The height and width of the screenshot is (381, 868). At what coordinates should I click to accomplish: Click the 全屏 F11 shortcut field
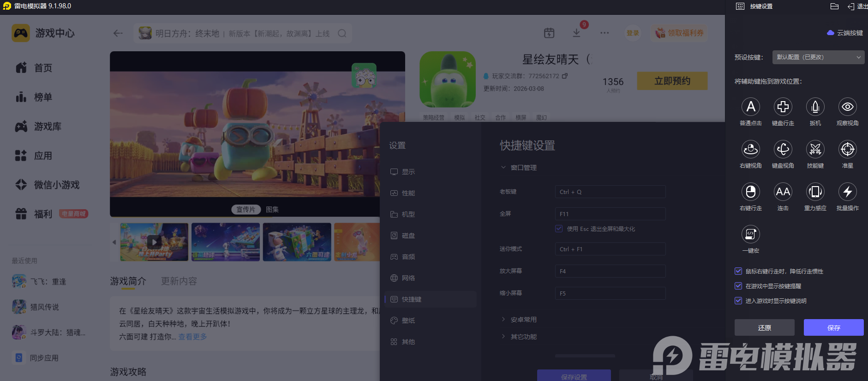[x=611, y=214]
